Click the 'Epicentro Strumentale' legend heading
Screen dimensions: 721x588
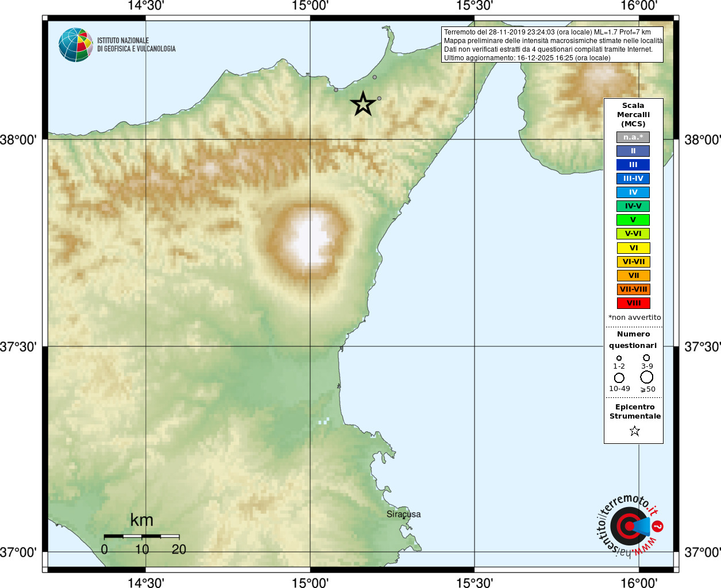pos(635,412)
